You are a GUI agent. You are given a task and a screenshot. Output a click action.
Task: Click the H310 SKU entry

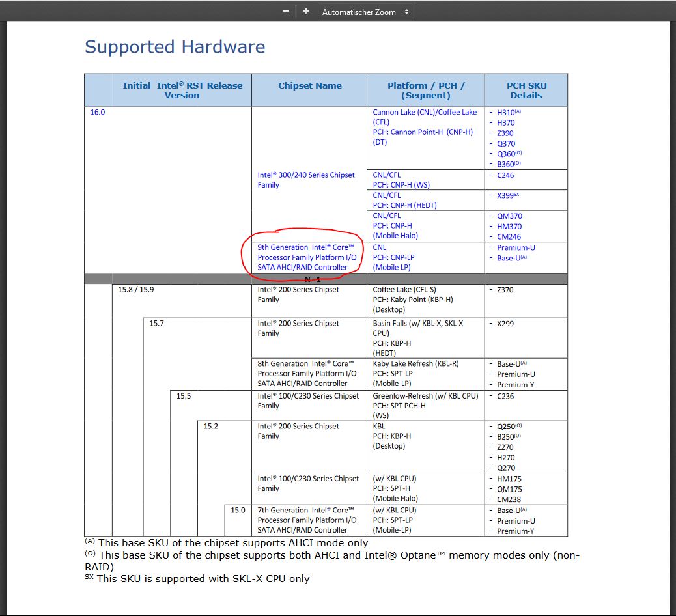[509, 113]
